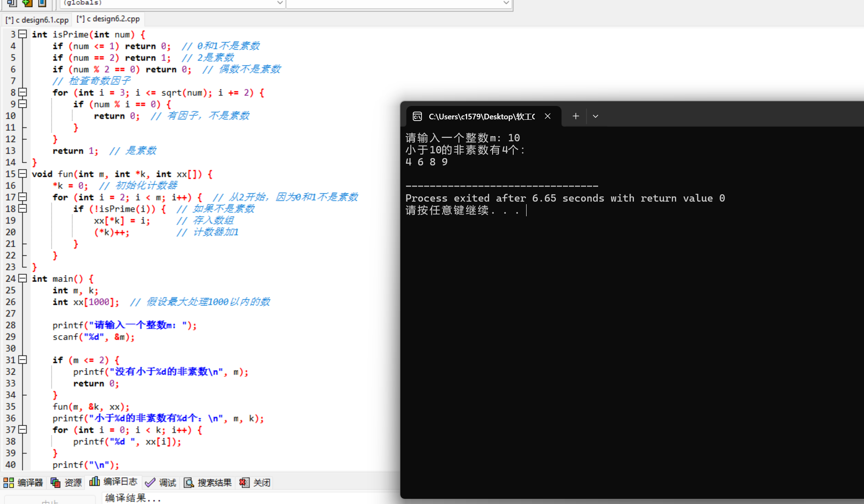This screenshot has height=504, width=864.
Task: Close the console tab with X
Action: pyautogui.click(x=548, y=116)
